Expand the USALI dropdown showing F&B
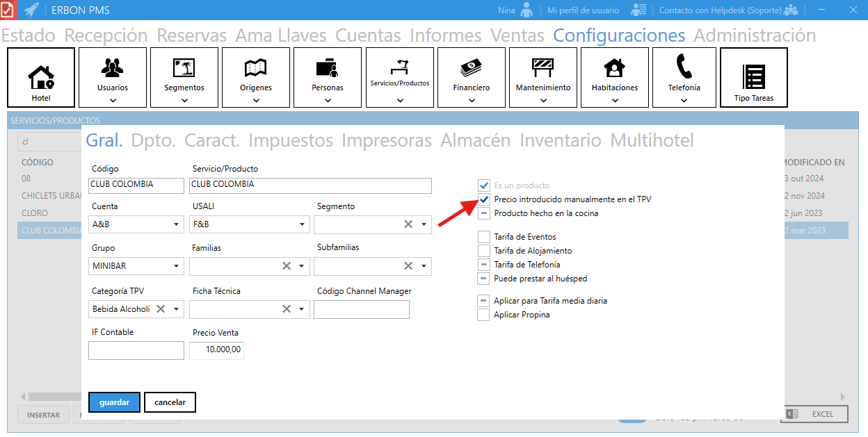 [301, 225]
